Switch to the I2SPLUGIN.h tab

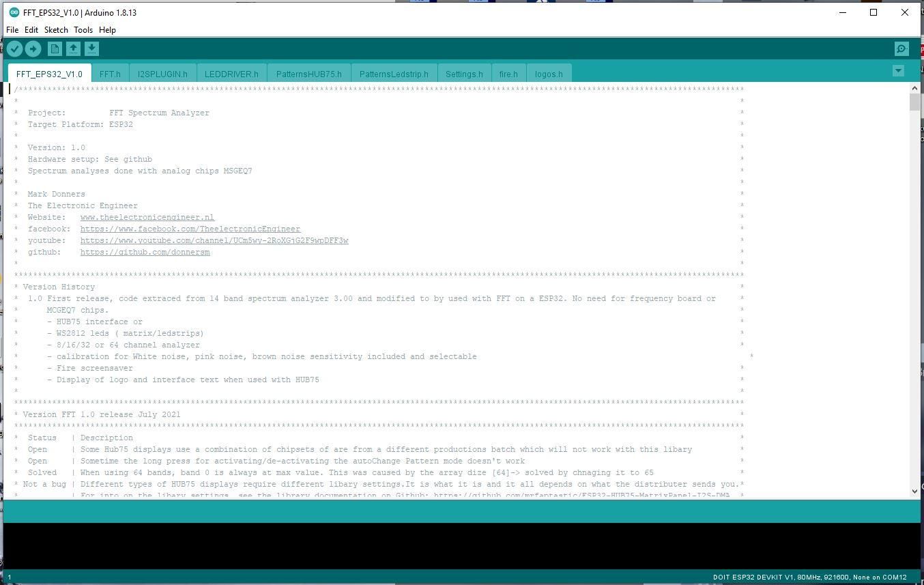162,74
